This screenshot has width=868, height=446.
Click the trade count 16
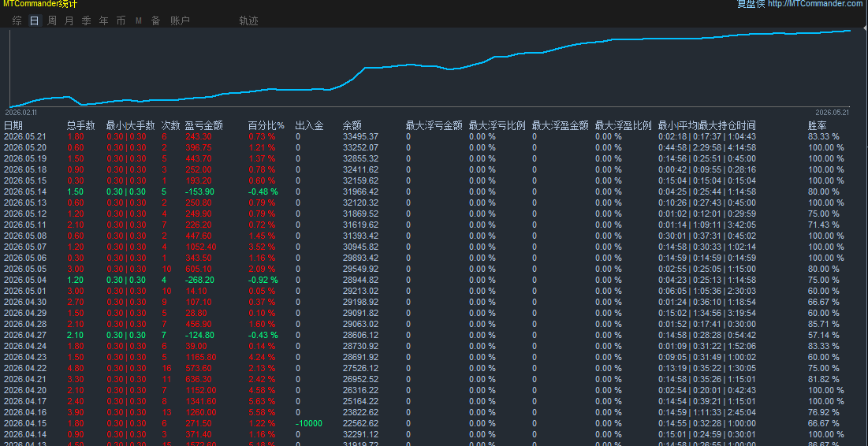click(x=166, y=369)
